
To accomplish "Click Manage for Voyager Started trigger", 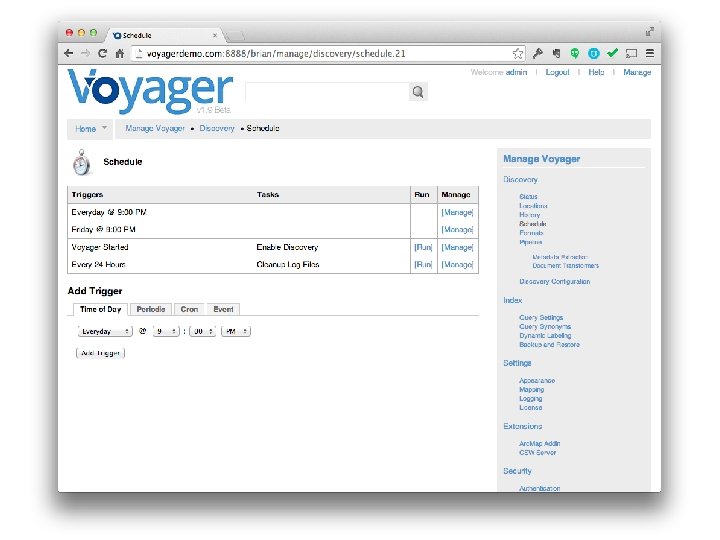I will 457,248.
